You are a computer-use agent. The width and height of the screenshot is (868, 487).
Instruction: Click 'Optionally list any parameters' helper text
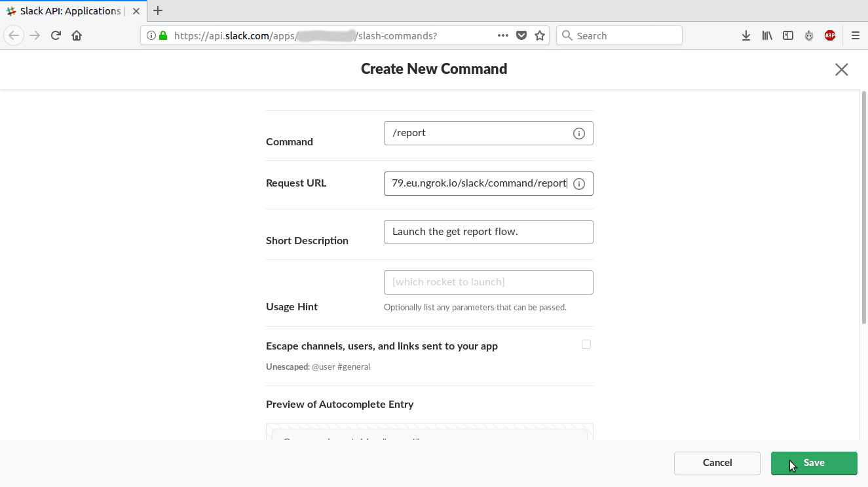pyautogui.click(x=475, y=307)
